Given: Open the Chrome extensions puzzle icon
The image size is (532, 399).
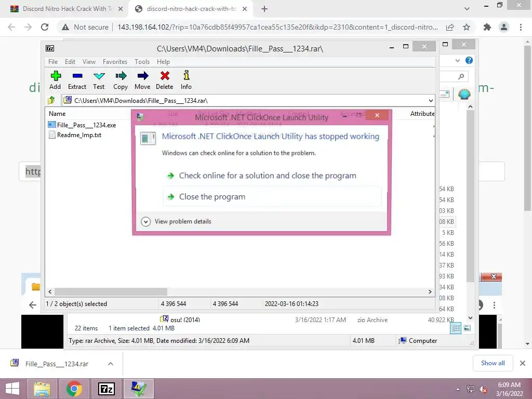Looking at the screenshot, I should coord(487,27).
